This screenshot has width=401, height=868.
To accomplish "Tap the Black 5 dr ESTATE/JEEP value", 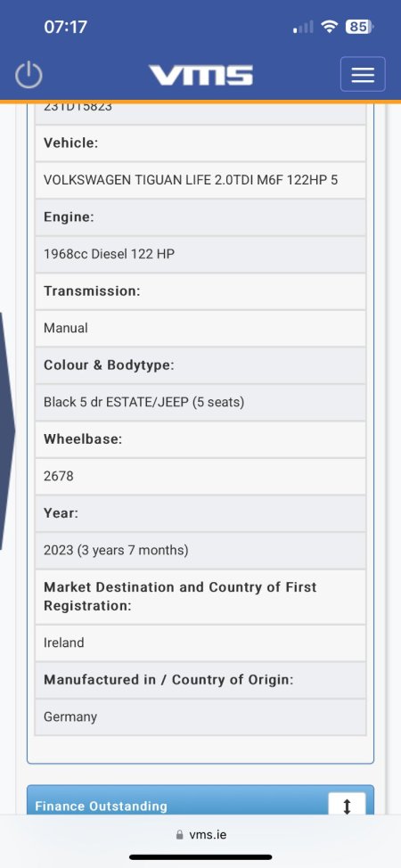I will (x=144, y=402).
